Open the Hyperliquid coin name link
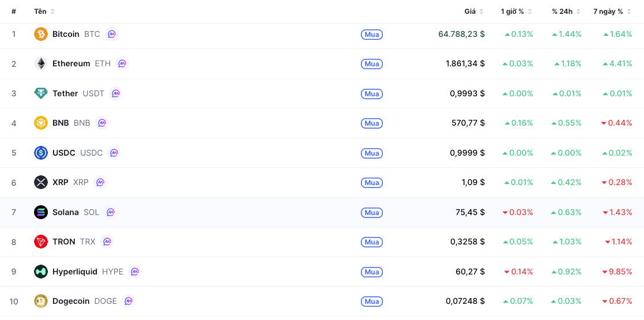 point(75,272)
